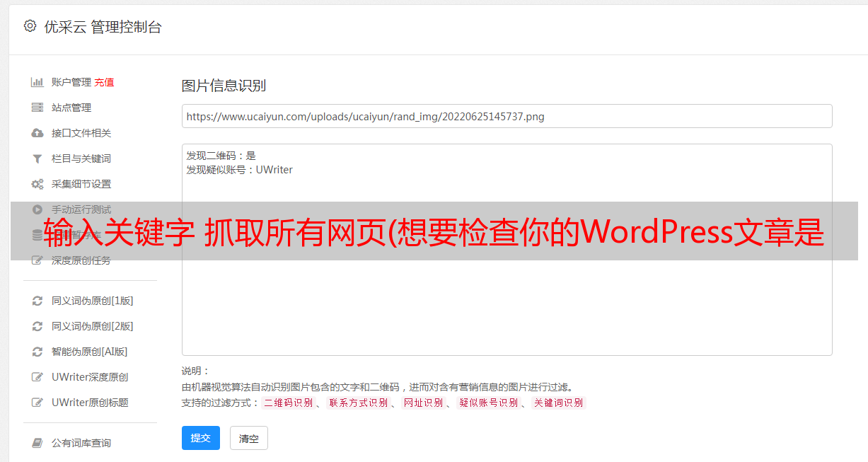
Task: Open 采集细节设置 menu item
Action: tap(81, 184)
